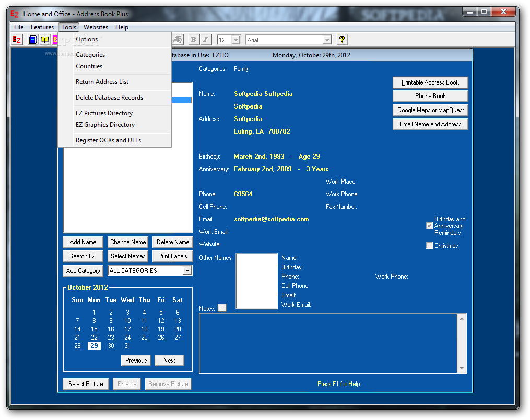The image size is (530, 420).
Task: Close the open Tools menu
Action: point(68,27)
